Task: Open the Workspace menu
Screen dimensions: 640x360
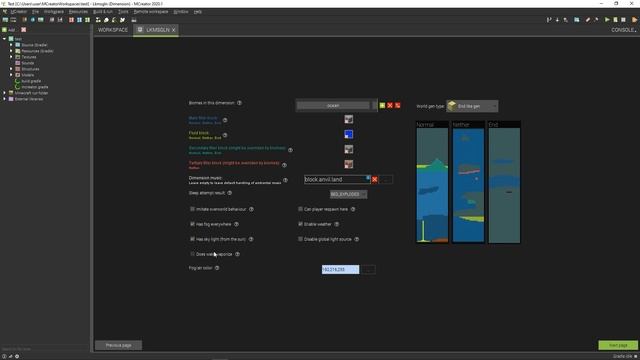Action: tap(53, 12)
